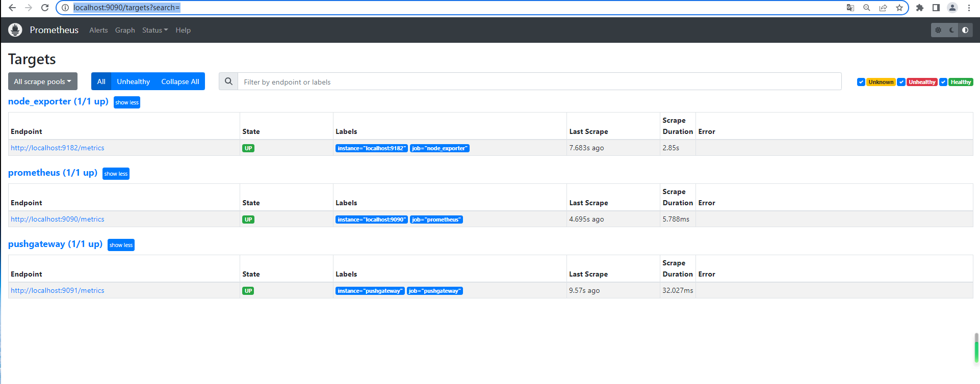The width and height of the screenshot is (980, 384).
Task: Select the All targets filter button
Action: coord(101,81)
